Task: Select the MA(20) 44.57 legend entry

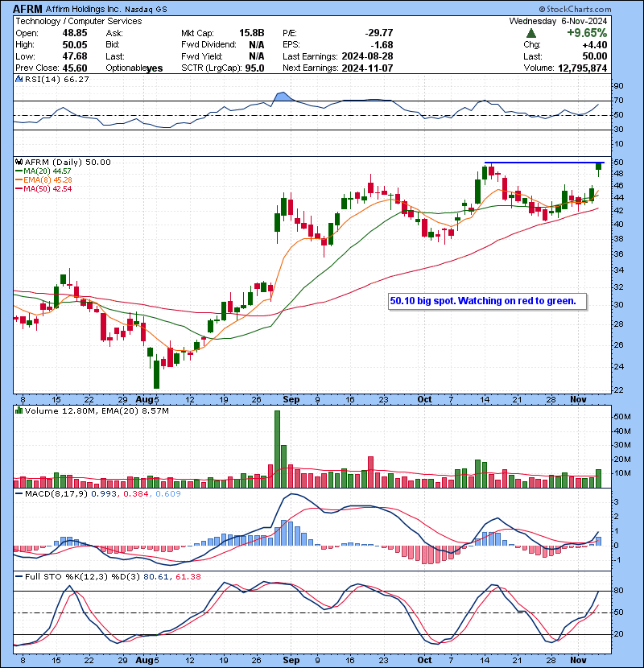Action: click(x=43, y=171)
